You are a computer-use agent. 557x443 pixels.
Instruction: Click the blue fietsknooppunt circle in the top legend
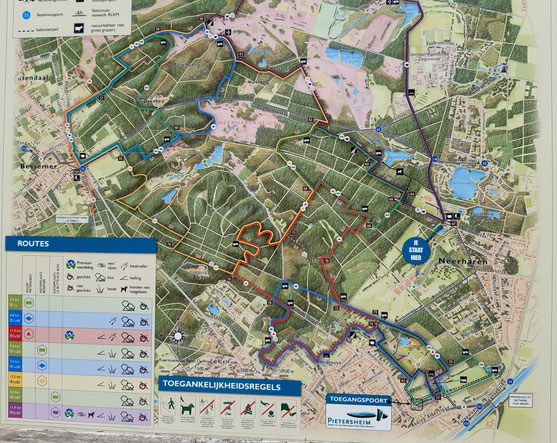pos(26,15)
